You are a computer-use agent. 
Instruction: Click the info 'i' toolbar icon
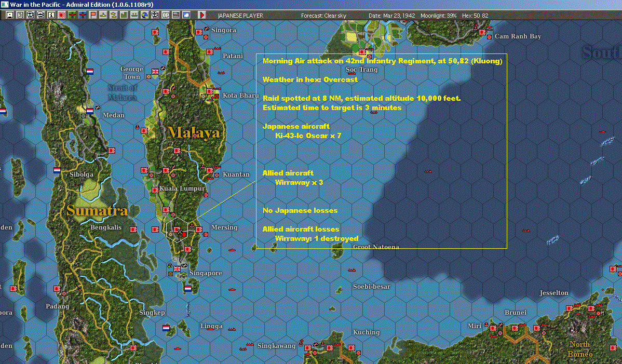point(51,15)
